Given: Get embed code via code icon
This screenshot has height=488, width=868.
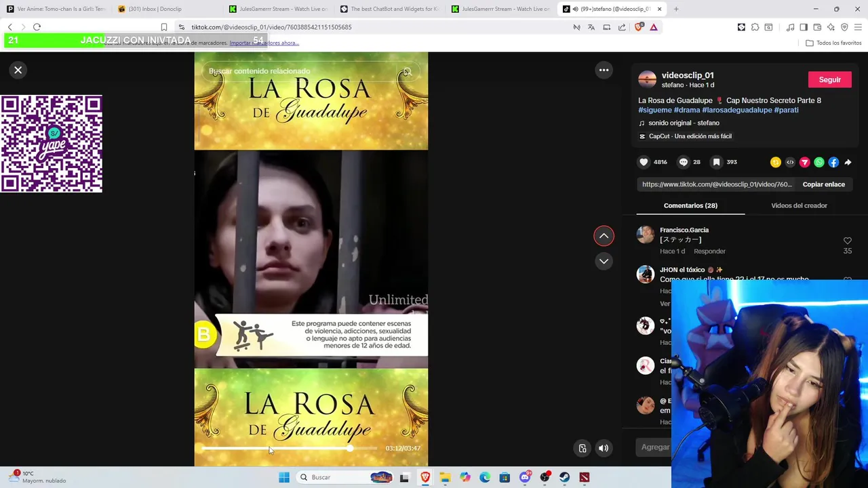Looking at the screenshot, I should [x=790, y=162].
